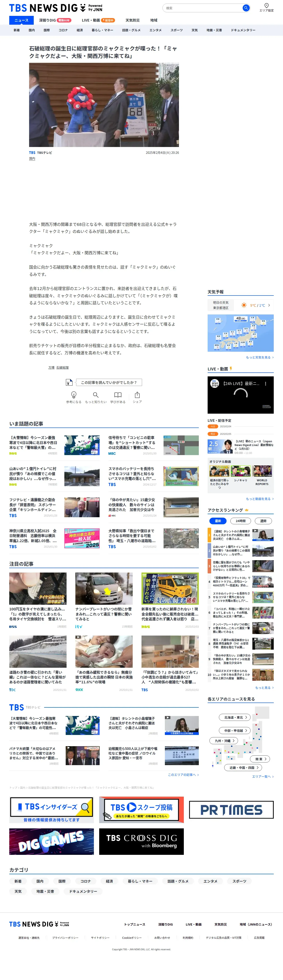Open バナマ大統領 article headline
283x980 pixels.
tap(34, 753)
